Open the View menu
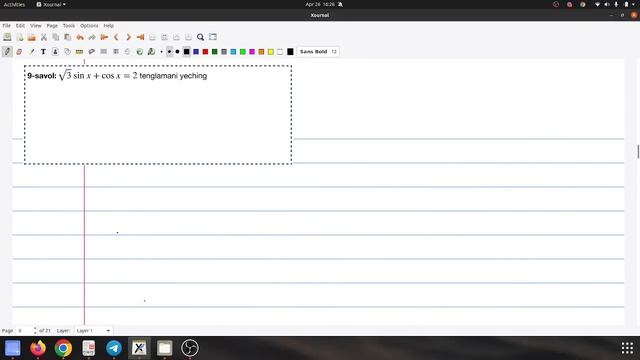640x360 pixels. (x=36, y=26)
